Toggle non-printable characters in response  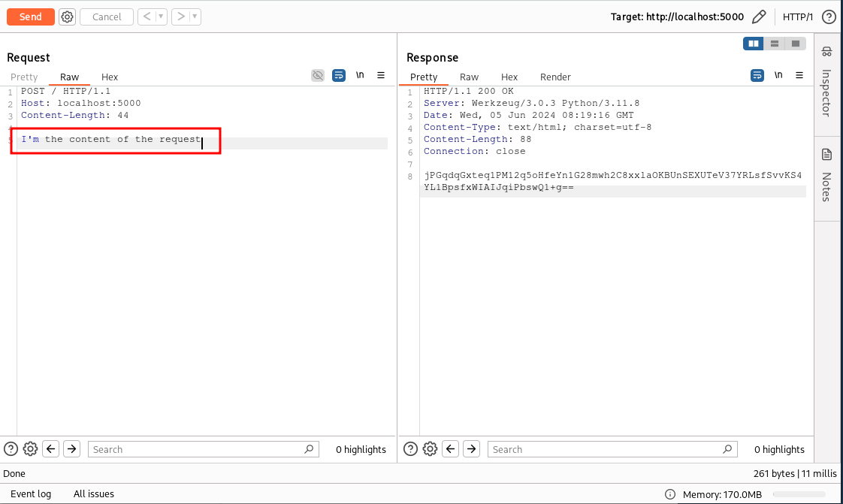778,75
